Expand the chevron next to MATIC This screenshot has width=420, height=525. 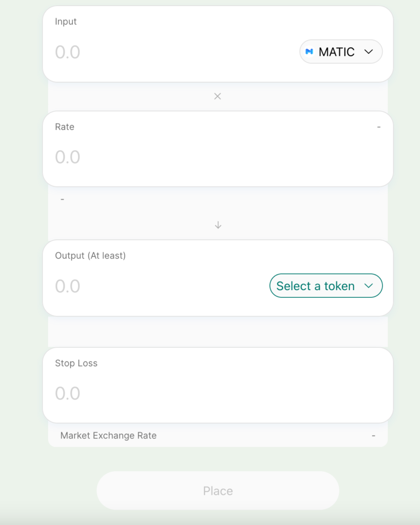369,52
